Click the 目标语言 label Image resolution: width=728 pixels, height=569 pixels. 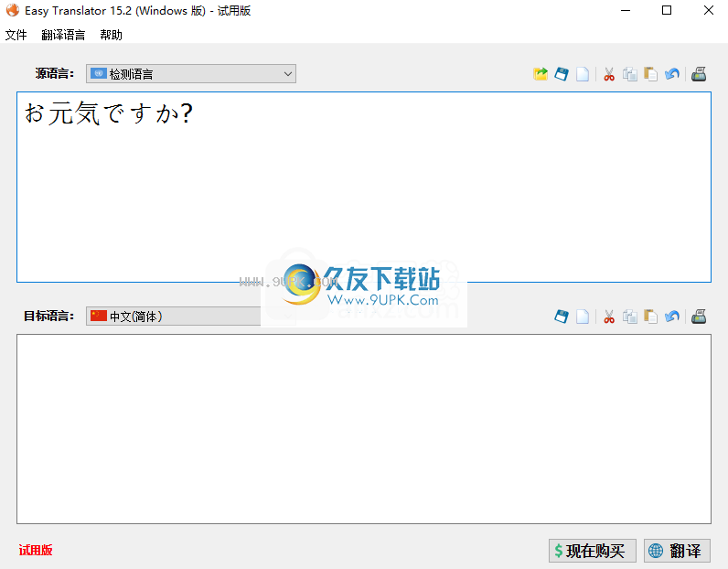coord(48,317)
